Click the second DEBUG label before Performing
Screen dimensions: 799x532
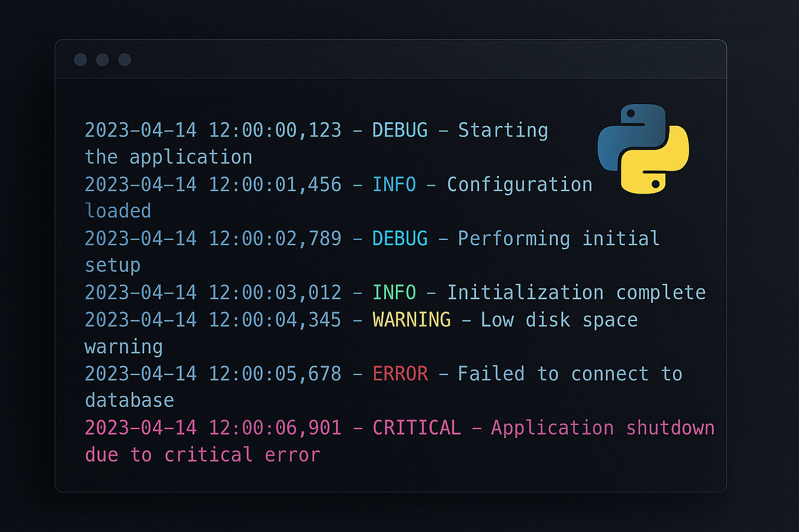pyautogui.click(x=400, y=239)
